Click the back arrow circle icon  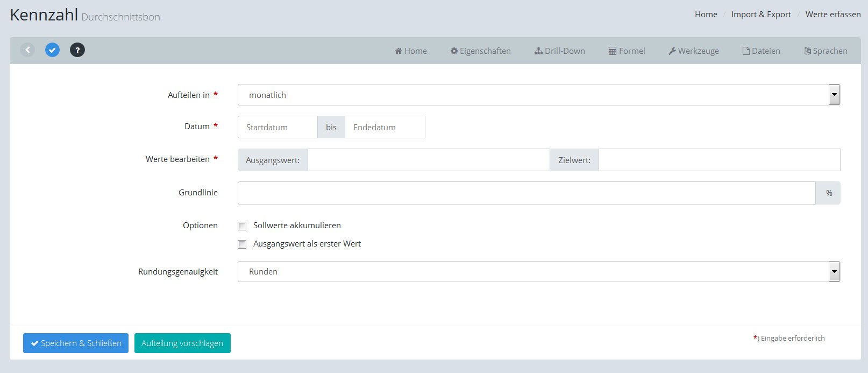tap(27, 50)
